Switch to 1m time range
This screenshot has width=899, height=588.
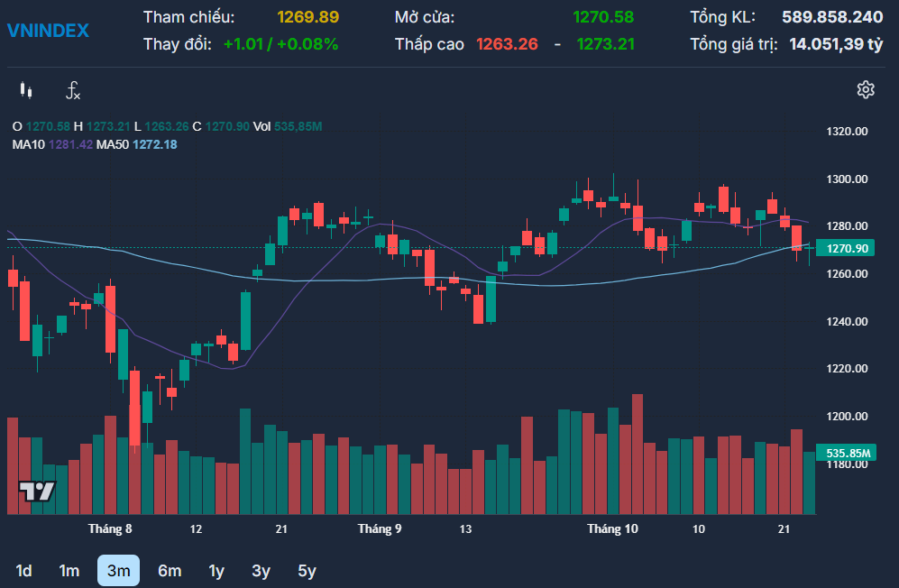click(x=69, y=571)
